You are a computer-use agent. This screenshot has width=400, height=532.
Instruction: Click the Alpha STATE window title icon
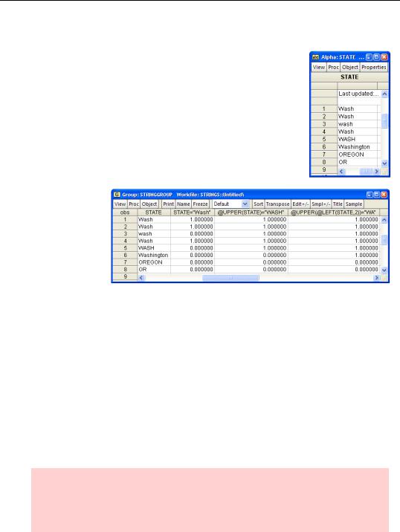tap(315, 57)
